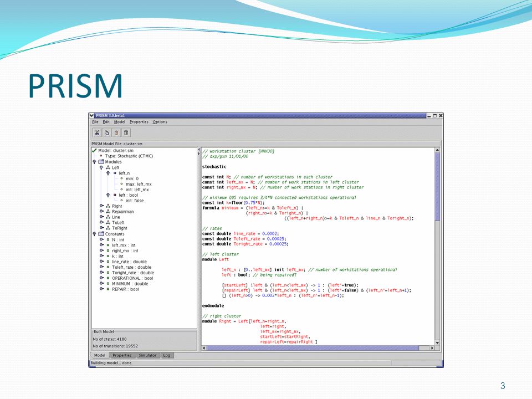Switch to the Model tab
This screenshot has width=532, height=399.
tap(100, 355)
